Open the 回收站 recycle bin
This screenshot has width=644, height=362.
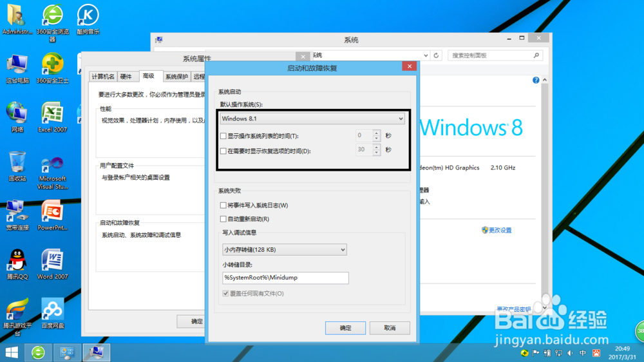pyautogui.click(x=17, y=166)
